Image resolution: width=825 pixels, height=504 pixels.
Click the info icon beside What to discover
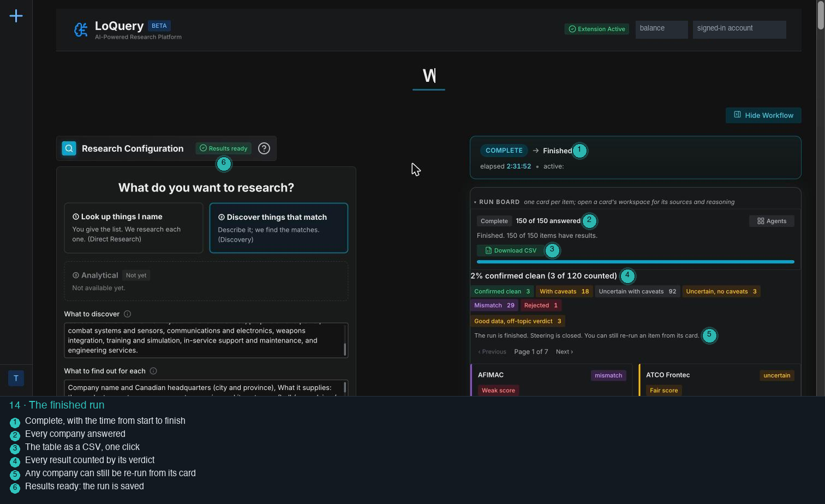tap(127, 314)
